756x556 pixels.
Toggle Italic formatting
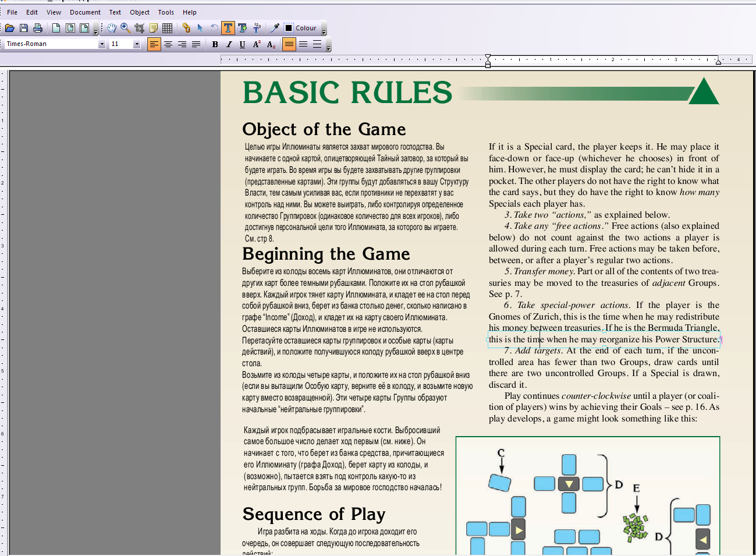pos(229,44)
